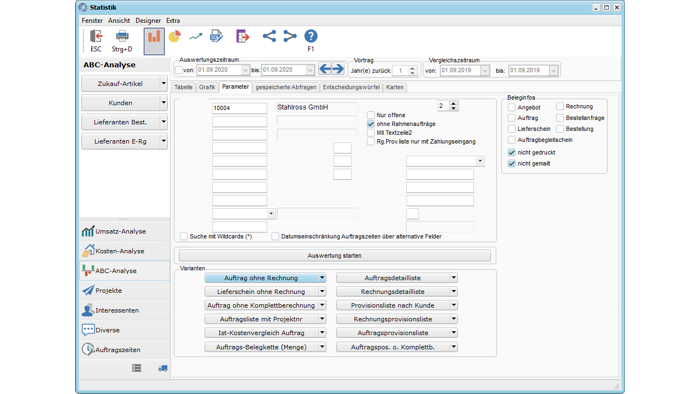700x394 pixels.
Task: Click the blue branch merge icon
Action: tap(290, 36)
